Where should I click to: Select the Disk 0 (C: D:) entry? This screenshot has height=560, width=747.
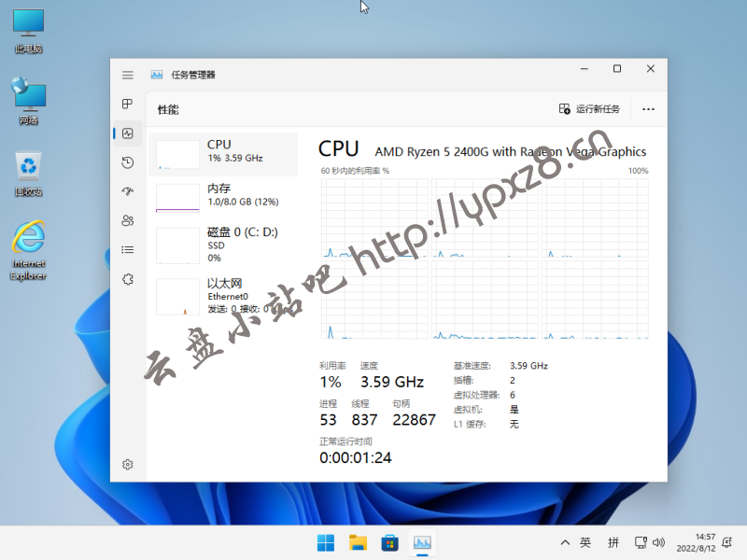(223, 245)
